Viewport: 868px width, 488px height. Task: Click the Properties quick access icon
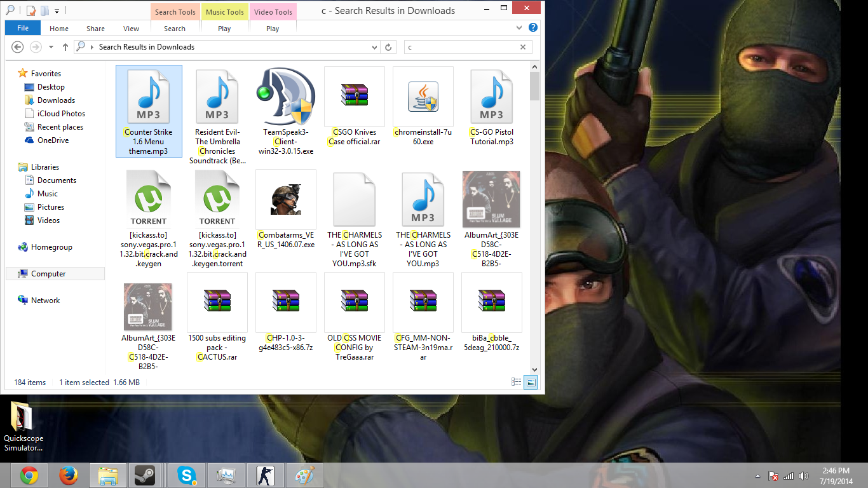(31, 11)
